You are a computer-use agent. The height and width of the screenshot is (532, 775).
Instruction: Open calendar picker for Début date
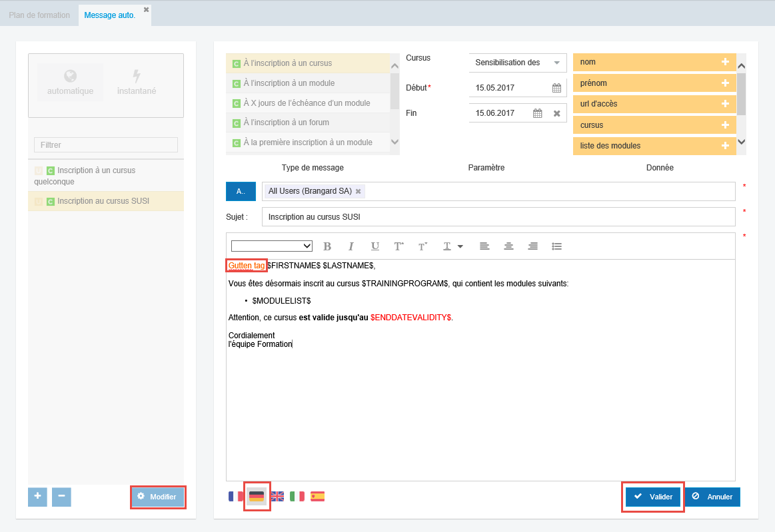click(x=556, y=88)
